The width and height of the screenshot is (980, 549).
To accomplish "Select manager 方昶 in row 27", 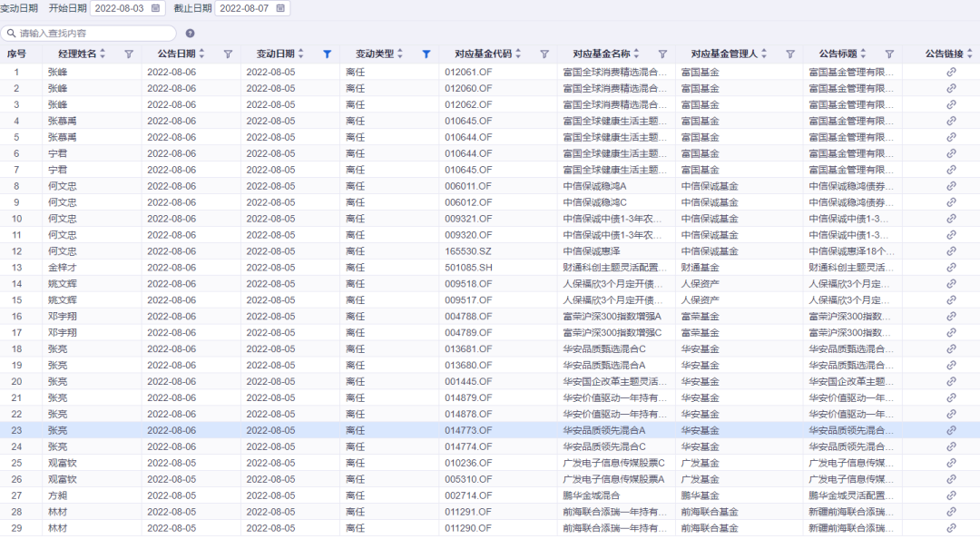I will click(57, 495).
